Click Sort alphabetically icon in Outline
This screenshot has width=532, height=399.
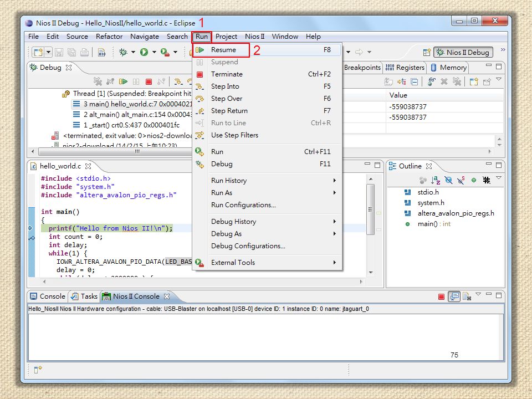(x=436, y=180)
